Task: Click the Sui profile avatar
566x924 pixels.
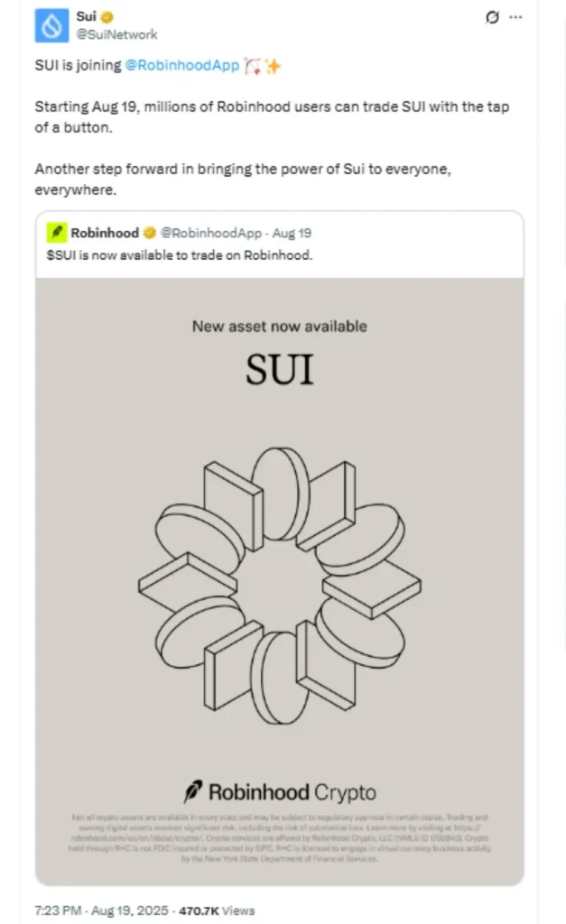Action: pyautogui.click(x=51, y=26)
